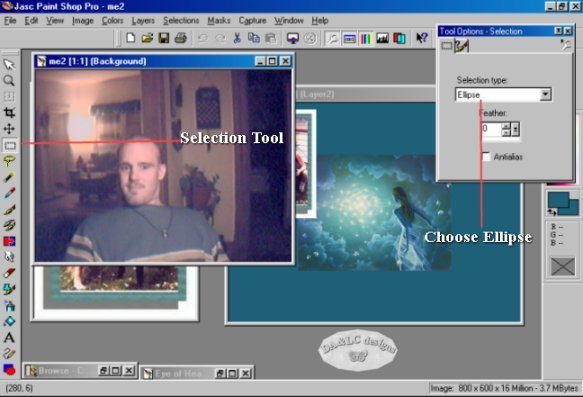The height and width of the screenshot is (397, 583).
Task: Select the Arrow tool in the tool palette
Action: click(9, 64)
